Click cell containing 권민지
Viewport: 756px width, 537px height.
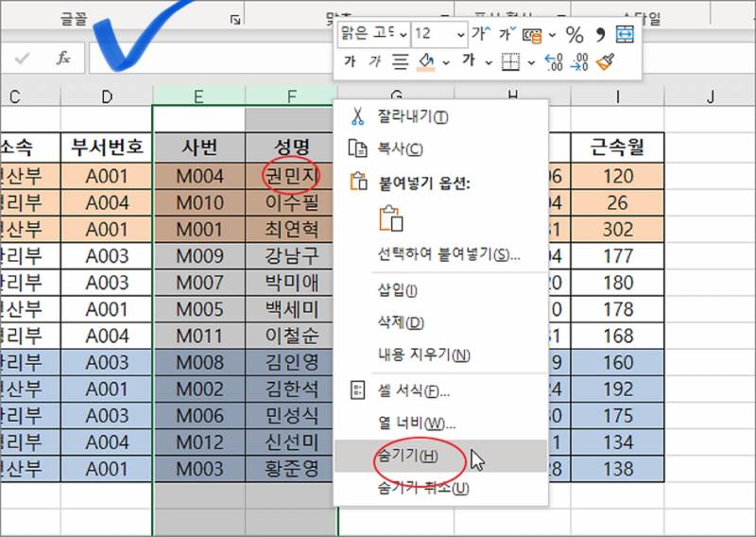291,176
